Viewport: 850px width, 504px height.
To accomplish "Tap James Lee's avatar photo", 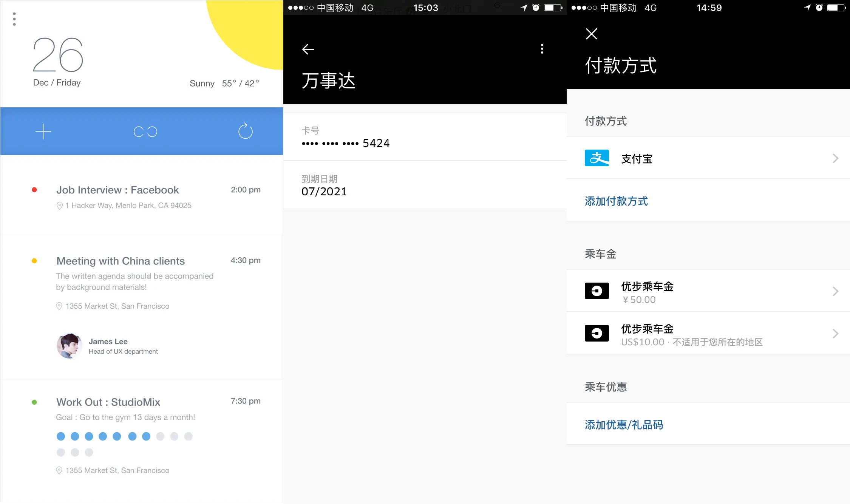I will (x=70, y=346).
